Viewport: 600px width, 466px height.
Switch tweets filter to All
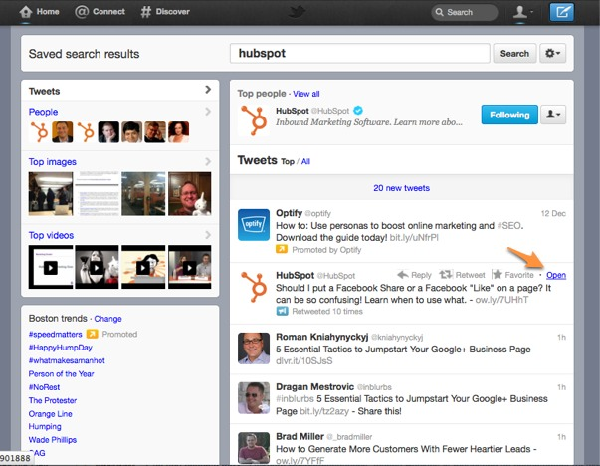click(x=305, y=161)
